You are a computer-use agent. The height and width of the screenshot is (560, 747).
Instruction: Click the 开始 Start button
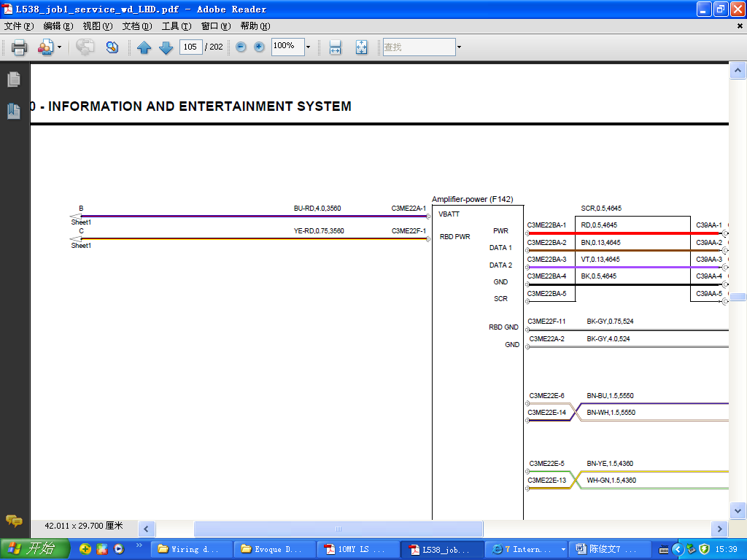[35, 549]
